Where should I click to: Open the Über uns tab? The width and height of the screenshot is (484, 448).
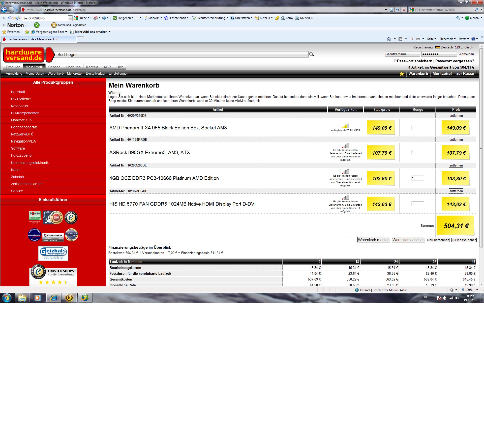pos(73,67)
